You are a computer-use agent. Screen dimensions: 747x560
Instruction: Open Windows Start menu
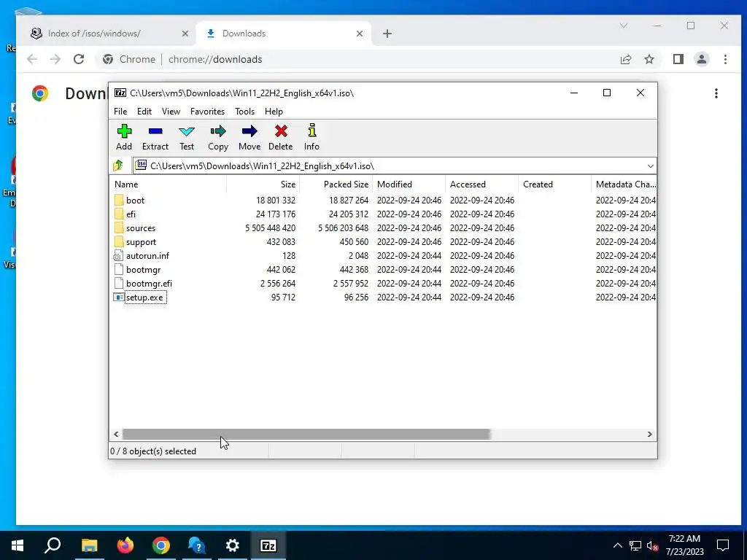coord(18,545)
